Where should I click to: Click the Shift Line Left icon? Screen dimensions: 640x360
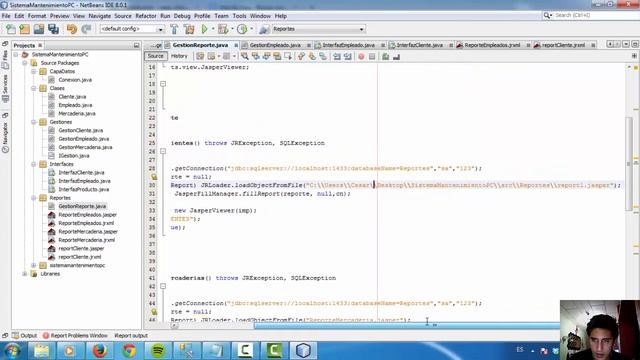pyautogui.click(x=337, y=56)
